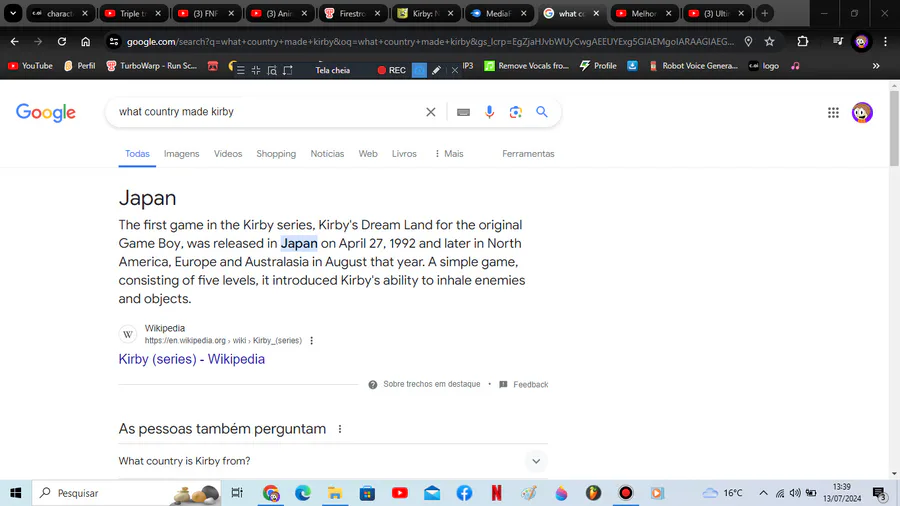The width and height of the screenshot is (900, 506).
Task: Switch to the Web results tab
Action: [368, 154]
